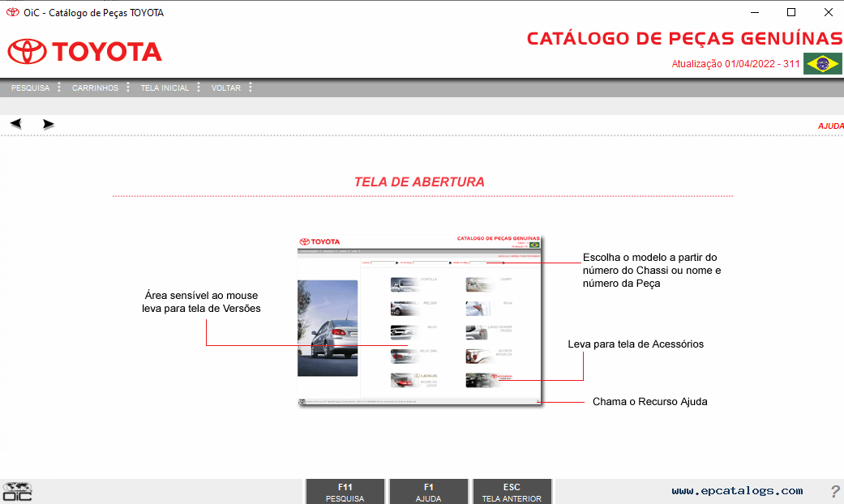The image size is (844, 504).
Task: Click the Toyota logo in header
Action: (85, 52)
